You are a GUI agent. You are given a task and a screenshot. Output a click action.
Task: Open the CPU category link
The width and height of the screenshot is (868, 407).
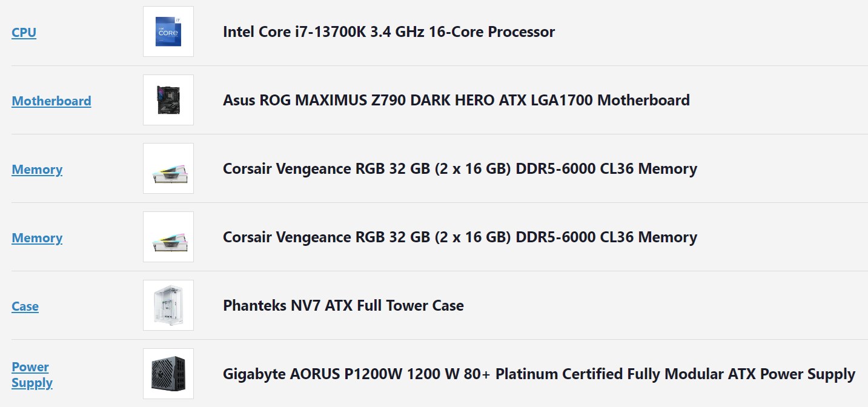click(x=24, y=32)
